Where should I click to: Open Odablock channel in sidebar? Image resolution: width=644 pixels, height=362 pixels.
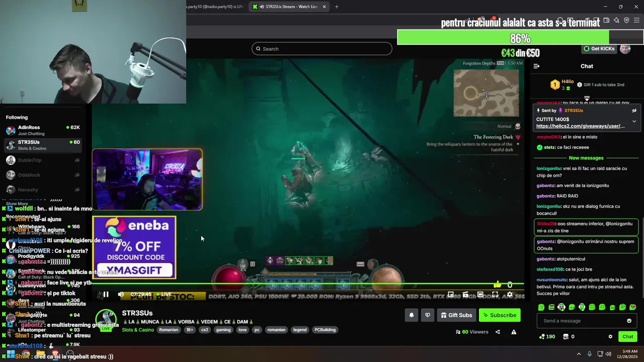click(43, 174)
